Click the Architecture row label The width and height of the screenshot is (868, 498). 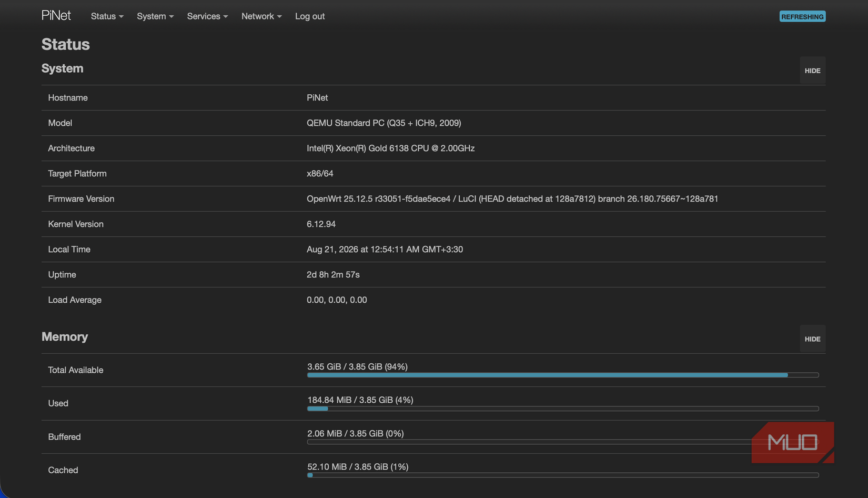72,148
